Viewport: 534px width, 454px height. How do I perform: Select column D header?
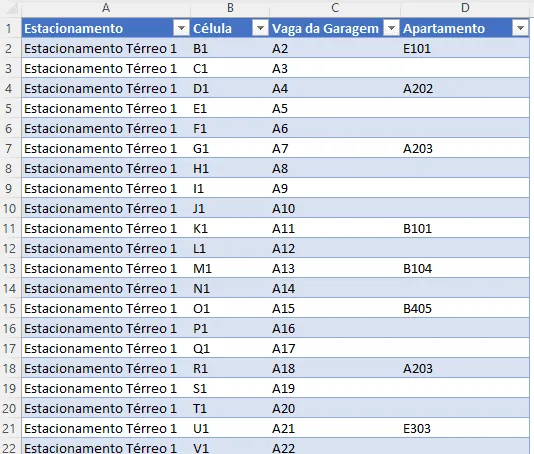click(x=465, y=8)
